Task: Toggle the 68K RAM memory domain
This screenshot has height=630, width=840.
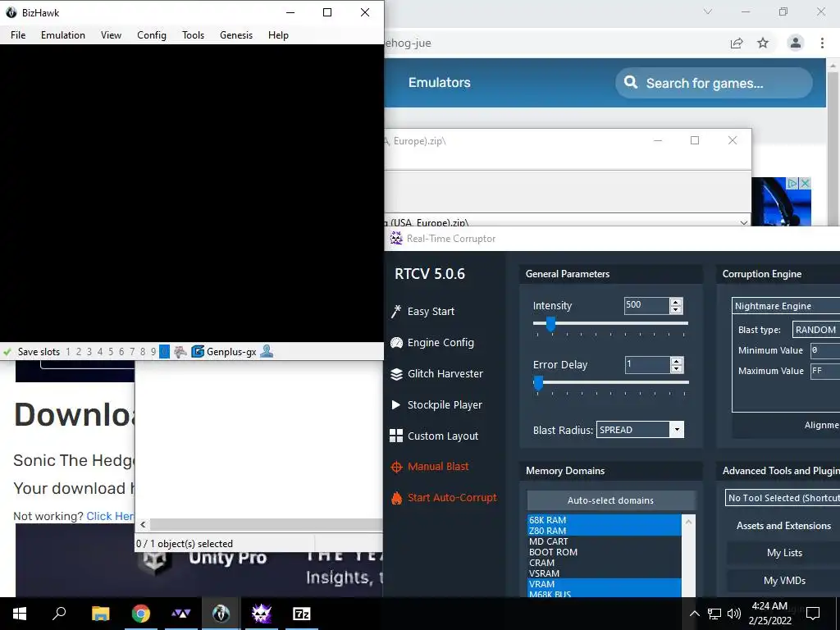Action: pos(604,520)
